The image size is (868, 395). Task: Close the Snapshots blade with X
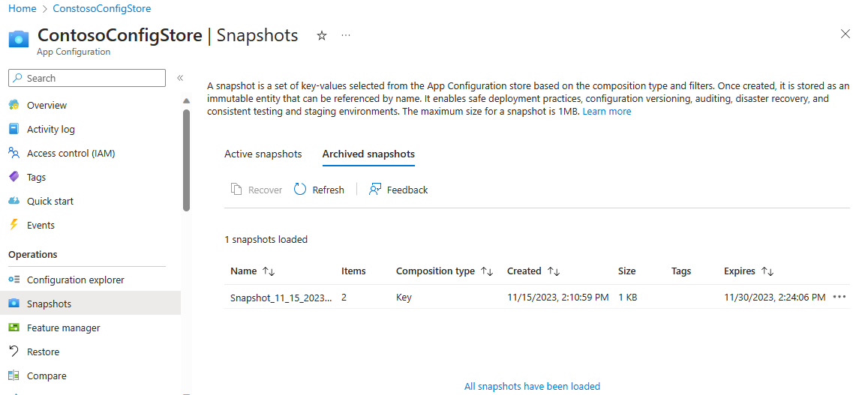[845, 34]
